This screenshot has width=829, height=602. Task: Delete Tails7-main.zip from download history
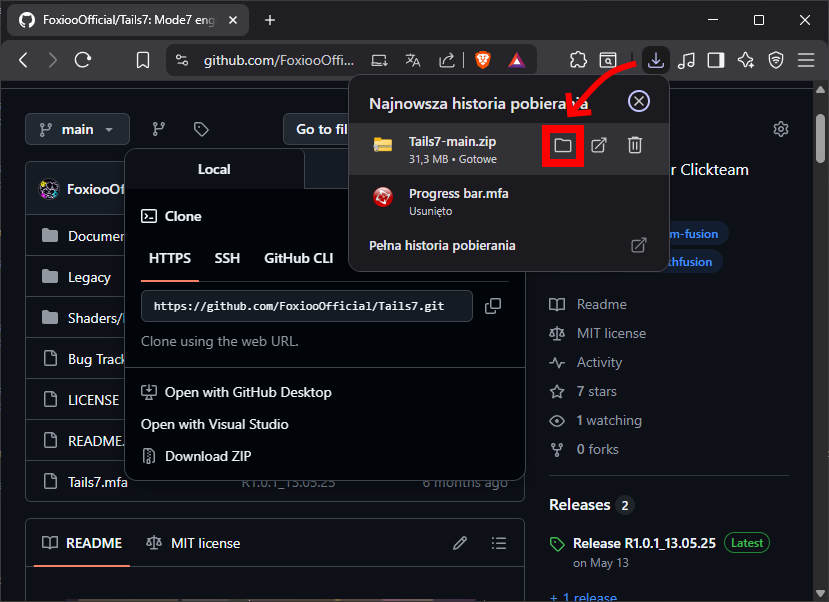click(634, 146)
